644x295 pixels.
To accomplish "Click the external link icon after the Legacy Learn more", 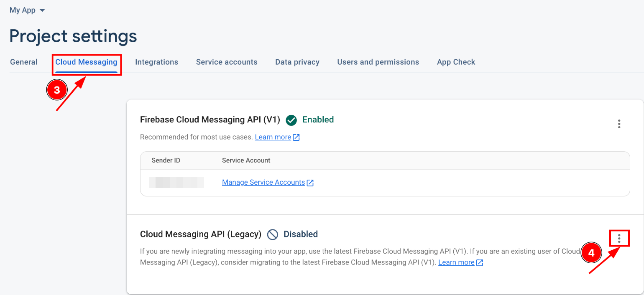I will coord(480,262).
